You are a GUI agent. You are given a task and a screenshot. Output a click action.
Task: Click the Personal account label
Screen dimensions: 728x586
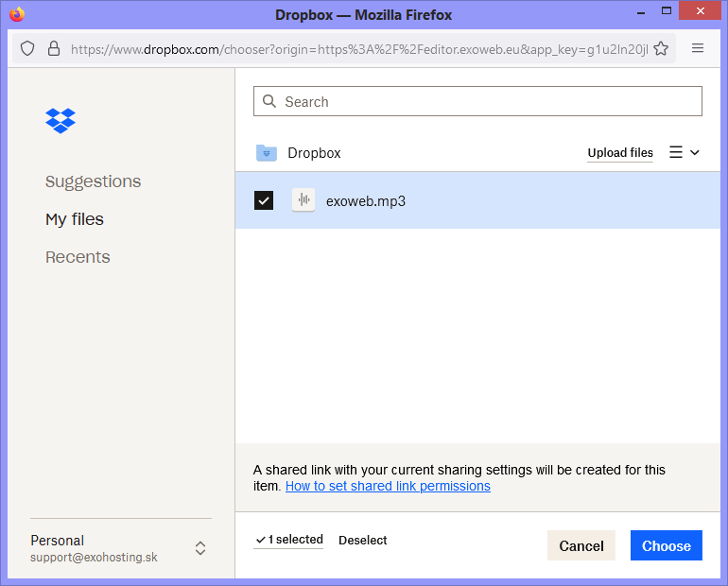[57, 540]
